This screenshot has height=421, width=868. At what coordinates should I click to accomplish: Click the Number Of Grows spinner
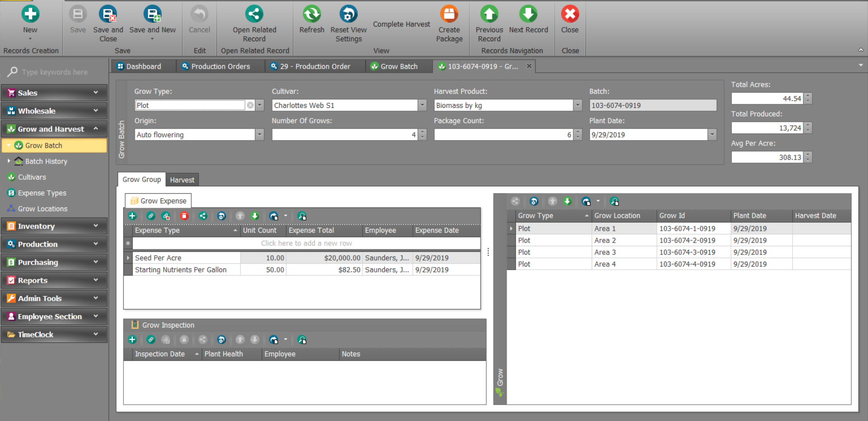coord(422,135)
